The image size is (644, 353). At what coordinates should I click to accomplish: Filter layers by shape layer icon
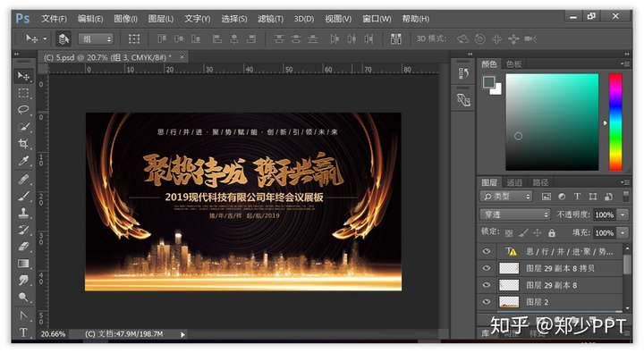pos(593,197)
